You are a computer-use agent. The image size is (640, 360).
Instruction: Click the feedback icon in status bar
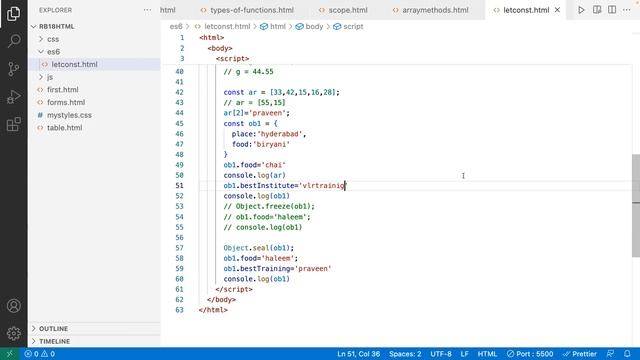click(x=610, y=354)
